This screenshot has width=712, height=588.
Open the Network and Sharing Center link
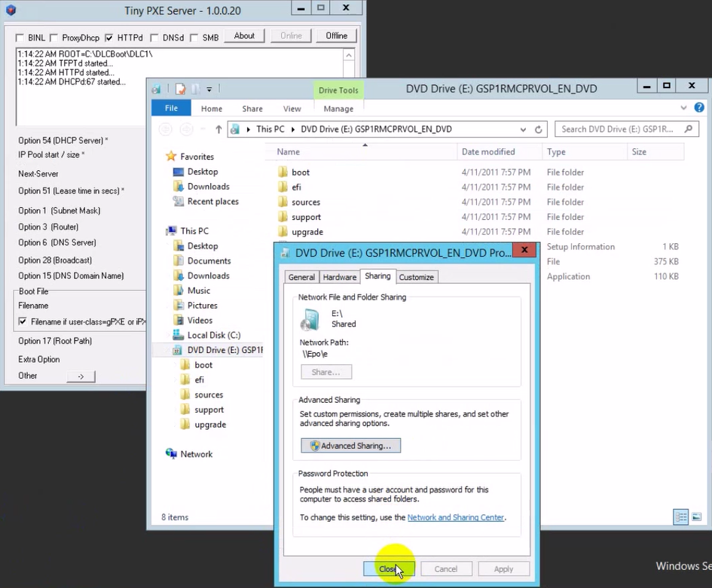tap(455, 517)
